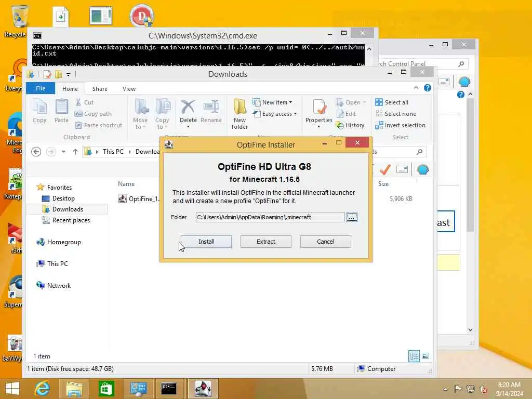This screenshot has width=532, height=399.
Task: Create a New folder via ribbon
Action: click(x=240, y=114)
